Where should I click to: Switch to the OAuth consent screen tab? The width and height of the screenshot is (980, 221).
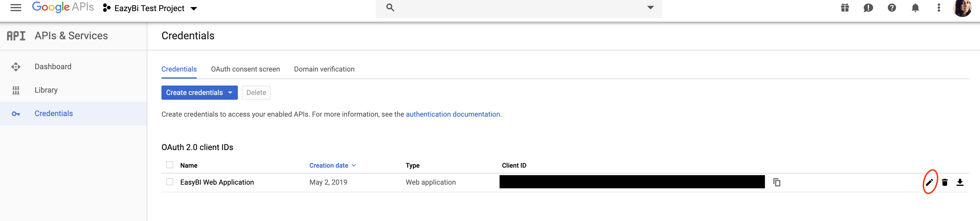pyautogui.click(x=245, y=69)
